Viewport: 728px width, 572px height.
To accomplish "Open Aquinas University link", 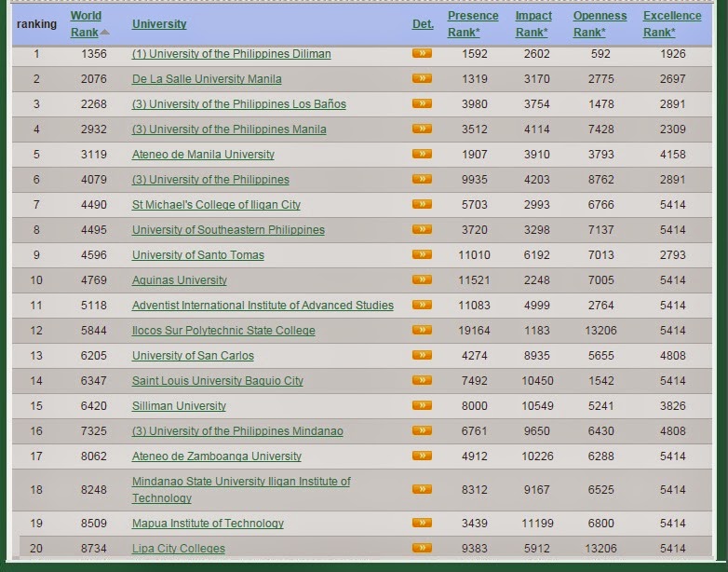I will [180, 279].
